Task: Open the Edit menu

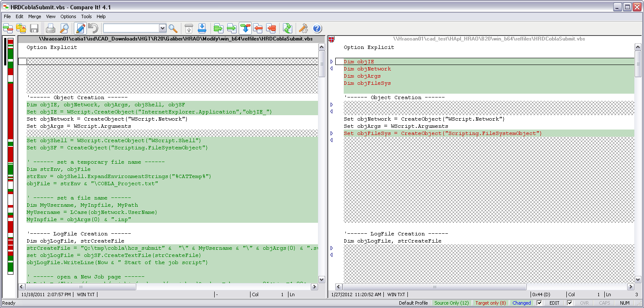Action: pyautogui.click(x=19, y=16)
